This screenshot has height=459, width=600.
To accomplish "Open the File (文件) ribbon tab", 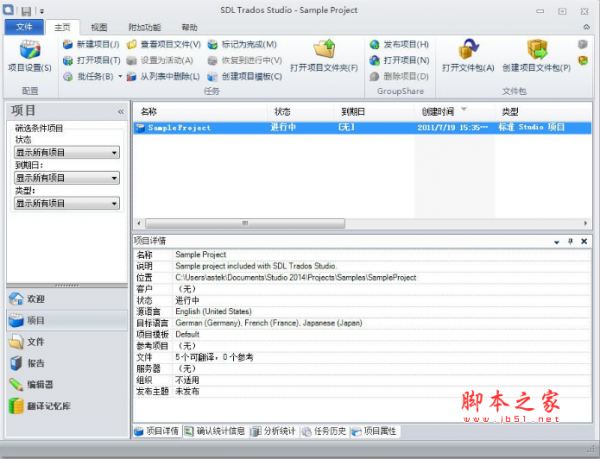I will pos(24,27).
